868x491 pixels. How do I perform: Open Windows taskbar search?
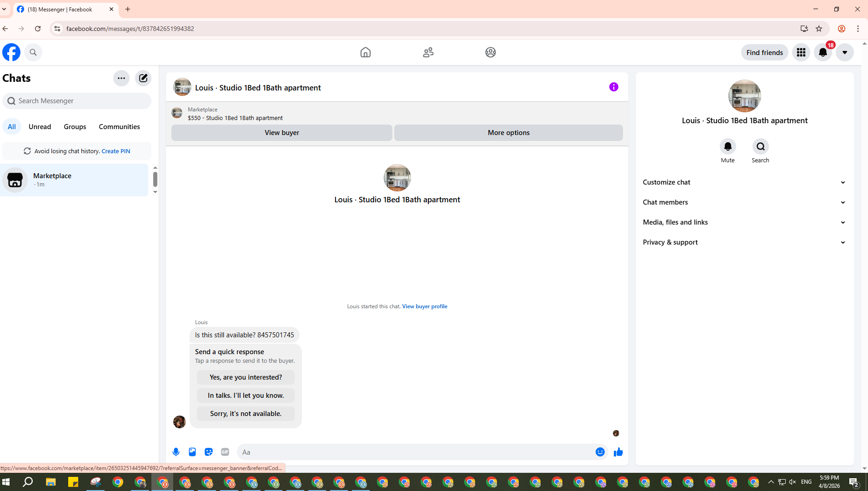click(28, 482)
